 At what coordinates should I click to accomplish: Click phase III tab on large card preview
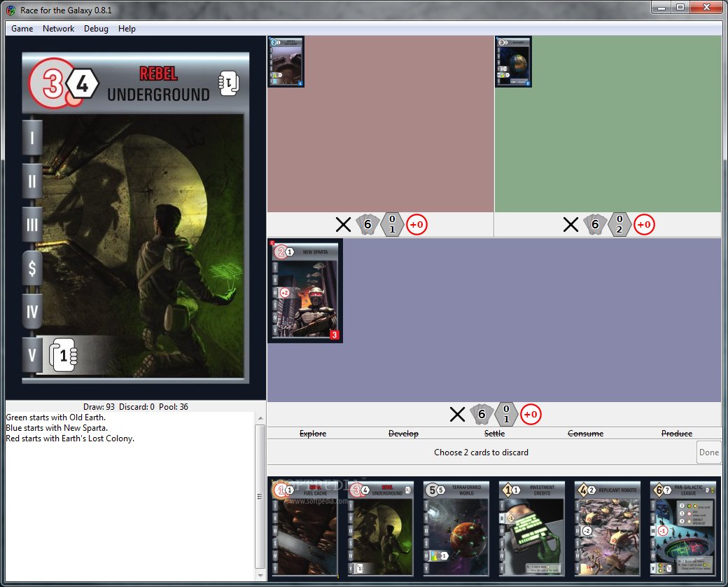point(32,224)
